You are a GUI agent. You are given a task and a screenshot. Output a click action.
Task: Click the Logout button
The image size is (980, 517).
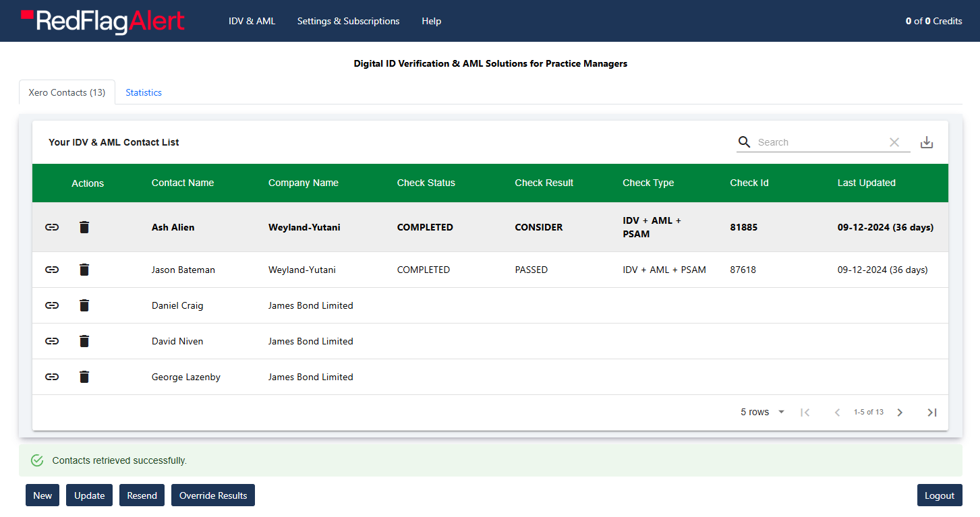click(x=940, y=495)
